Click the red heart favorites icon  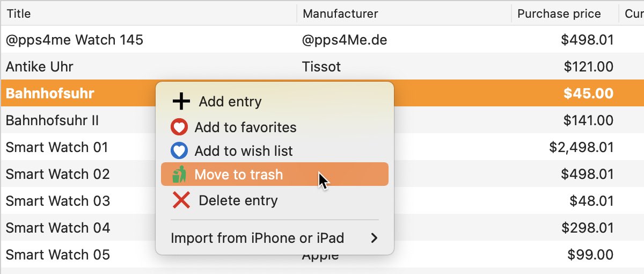(x=179, y=127)
